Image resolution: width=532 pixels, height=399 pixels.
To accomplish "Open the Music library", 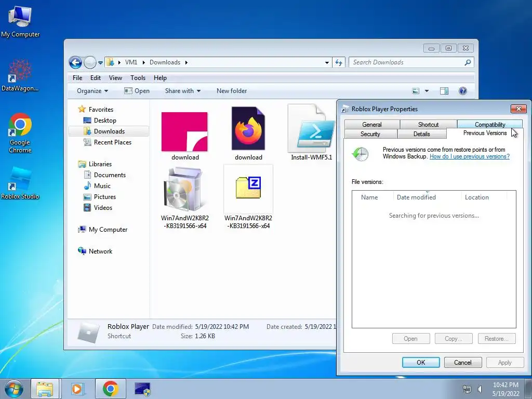I will [102, 186].
